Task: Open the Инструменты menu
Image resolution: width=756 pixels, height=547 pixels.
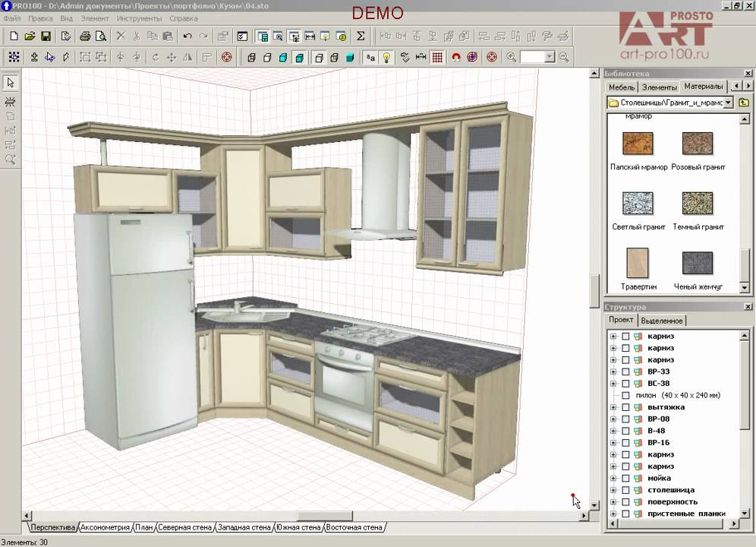Action: click(140, 18)
